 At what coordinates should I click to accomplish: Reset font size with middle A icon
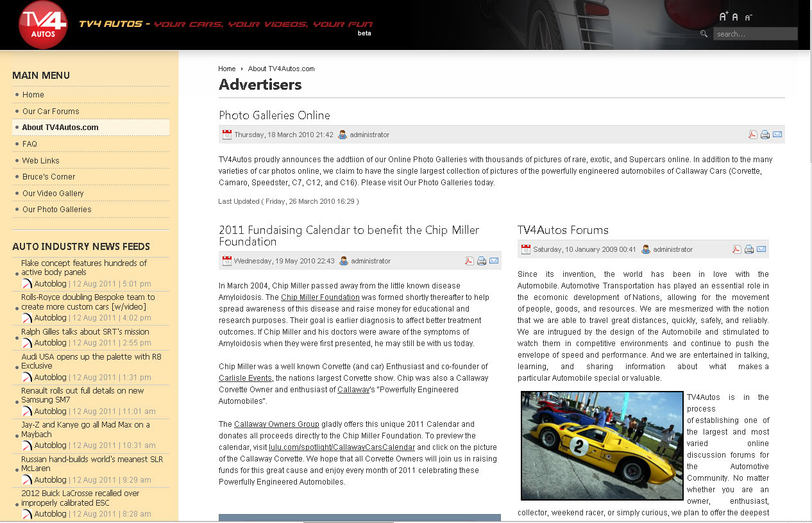(x=735, y=17)
